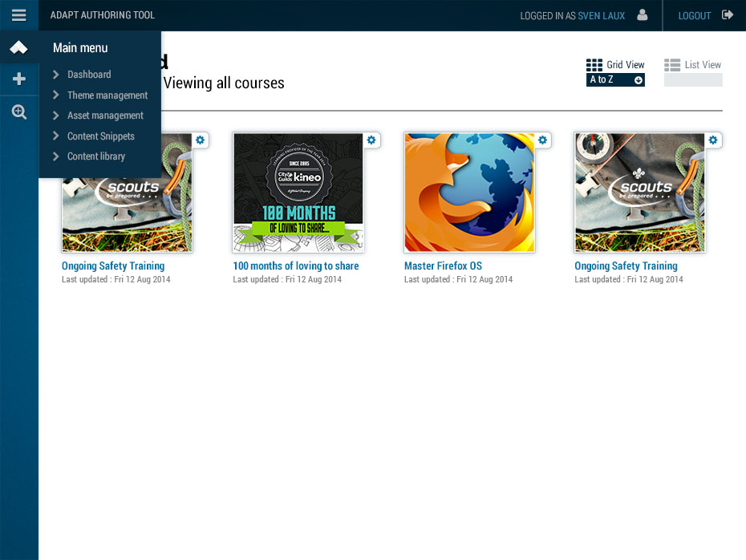Screen dimensions: 746x560
Task: Open settings gear on 100 months course
Action: 371,140
